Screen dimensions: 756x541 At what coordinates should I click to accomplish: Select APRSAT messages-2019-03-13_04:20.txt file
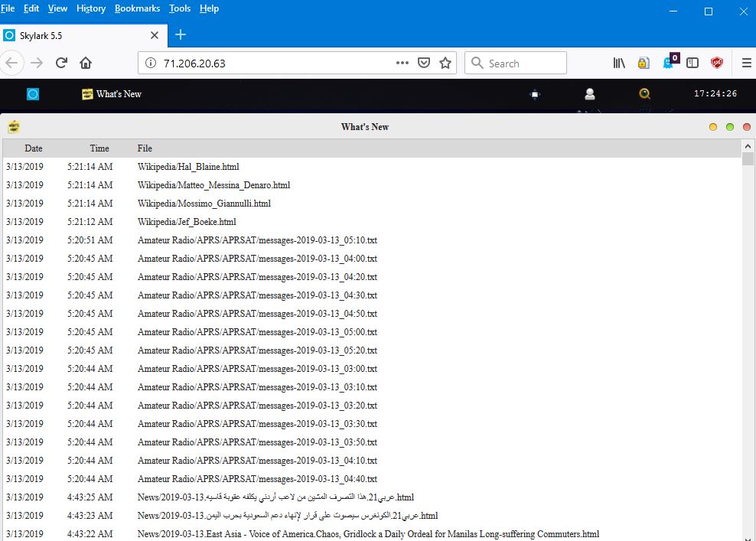click(x=257, y=277)
